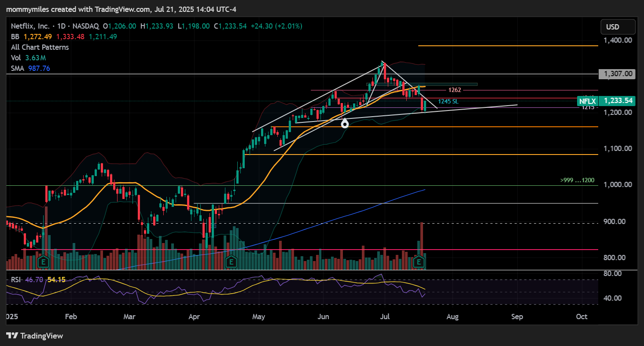644x346 pixels.
Task: Click the 1245 SL annotation text
Action: [448, 101]
